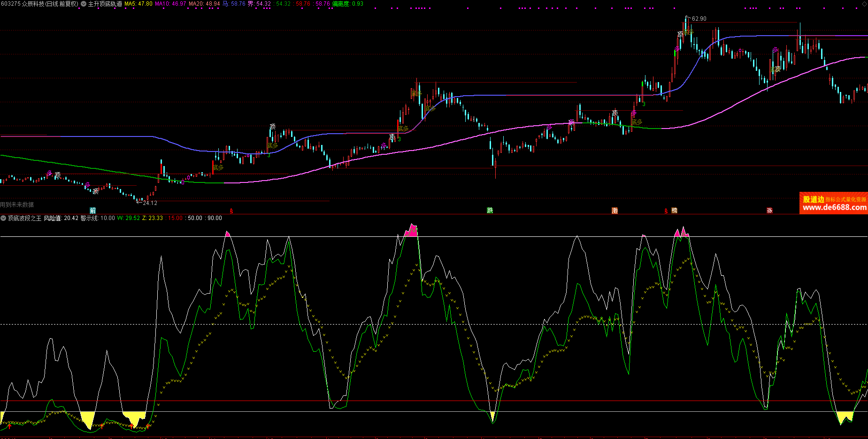Select the MA5 value label
Viewport: 868px width, 439px height.
coord(138,4)
